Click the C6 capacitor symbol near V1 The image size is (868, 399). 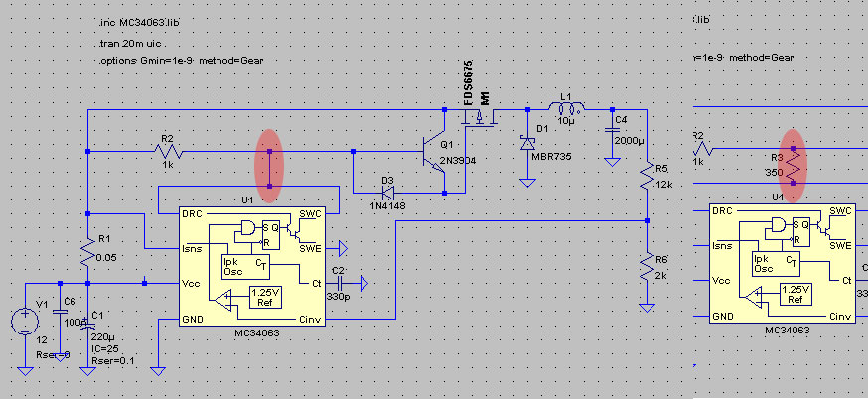59,312
